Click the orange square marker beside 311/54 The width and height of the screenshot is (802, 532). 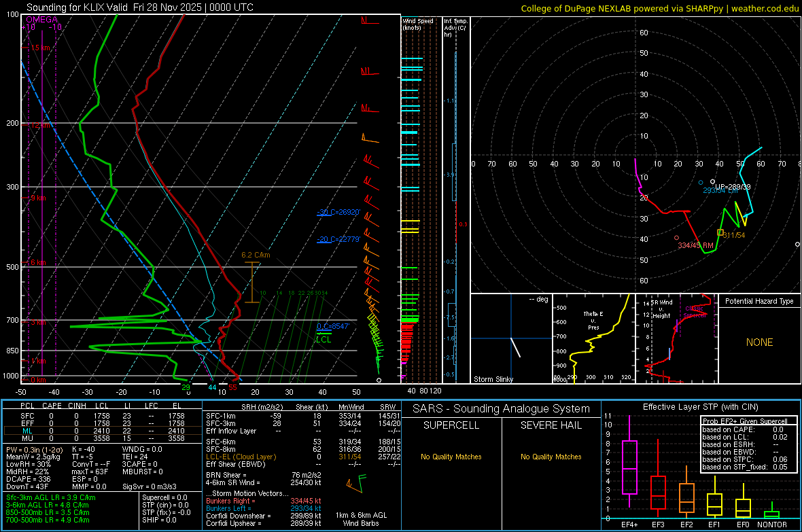[720, 232]
